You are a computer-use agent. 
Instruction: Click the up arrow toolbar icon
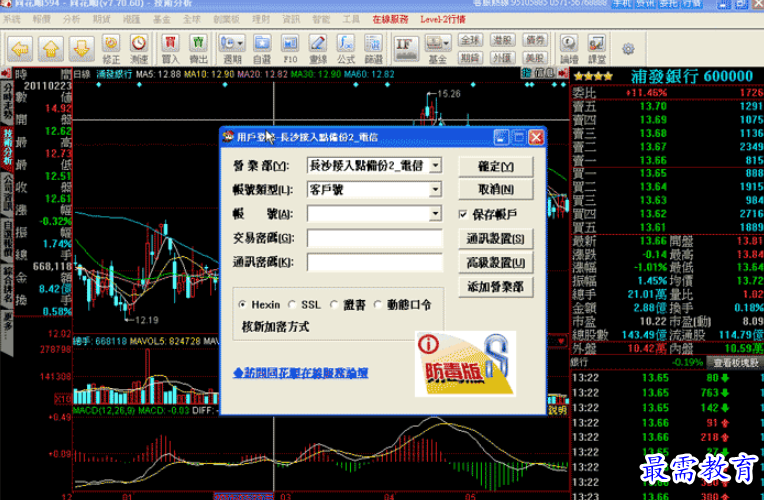pos(51,48)
